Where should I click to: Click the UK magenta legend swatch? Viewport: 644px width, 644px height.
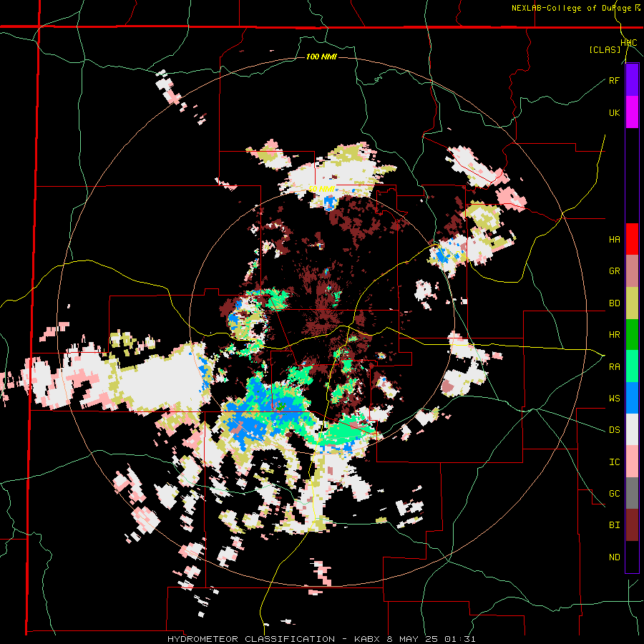632,112
